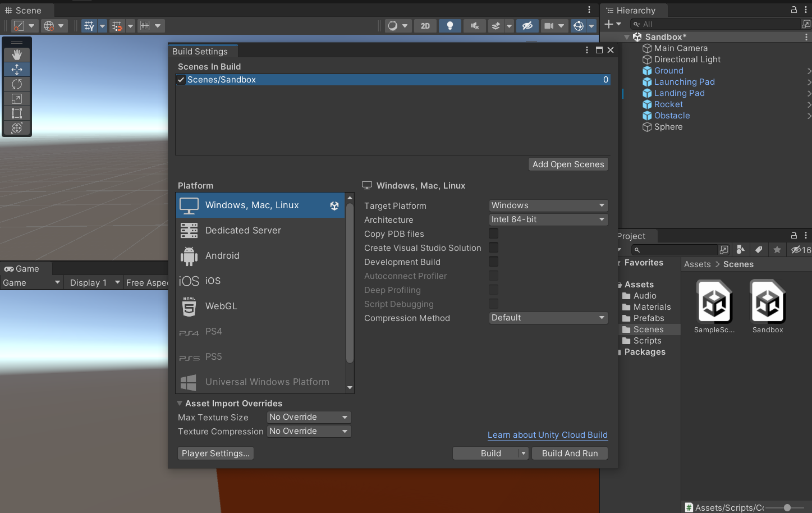Enable Create Visual Studio Solution checkbox
This screenshot has height=513, width=812.
tap(493, 248)
